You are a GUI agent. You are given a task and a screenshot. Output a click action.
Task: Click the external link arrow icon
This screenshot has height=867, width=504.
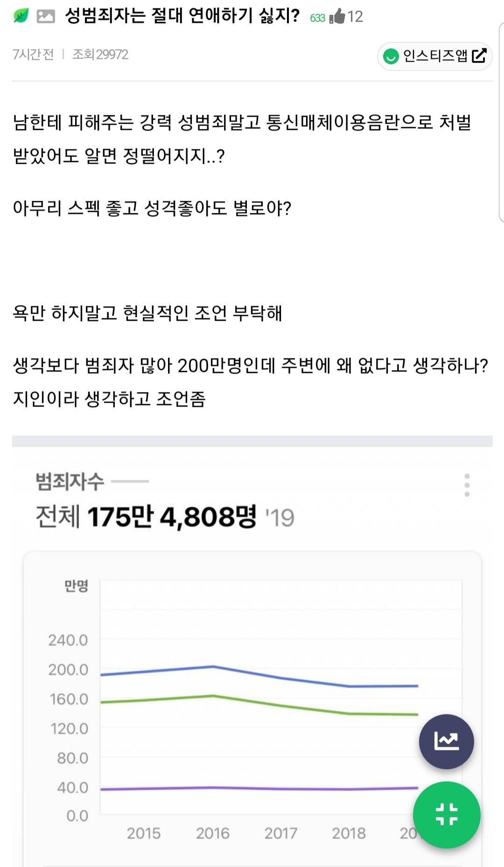click(479, 56)
